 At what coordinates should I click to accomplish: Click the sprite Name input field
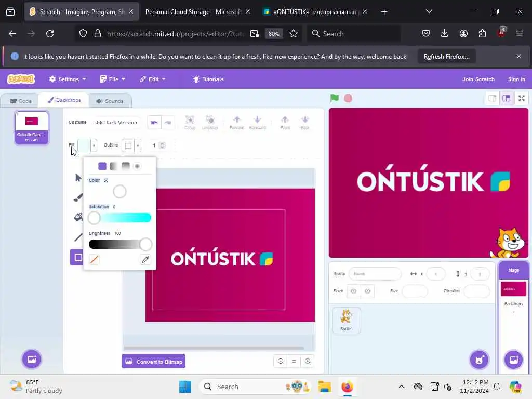click(x=375, y=274)
